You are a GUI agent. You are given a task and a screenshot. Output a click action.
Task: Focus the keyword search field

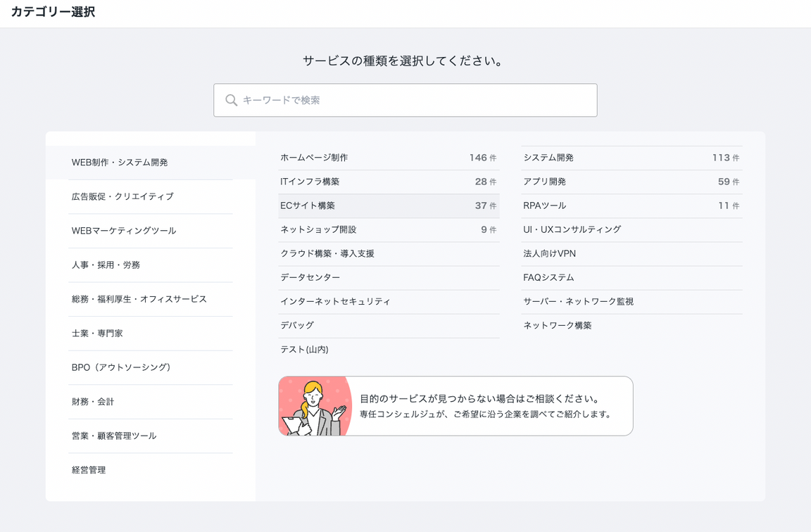[415, 101]
